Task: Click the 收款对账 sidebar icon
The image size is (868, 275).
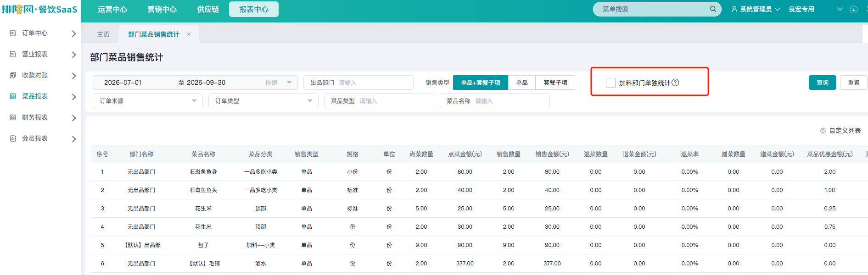Action: pyautogui.click(x=13, y=75)
